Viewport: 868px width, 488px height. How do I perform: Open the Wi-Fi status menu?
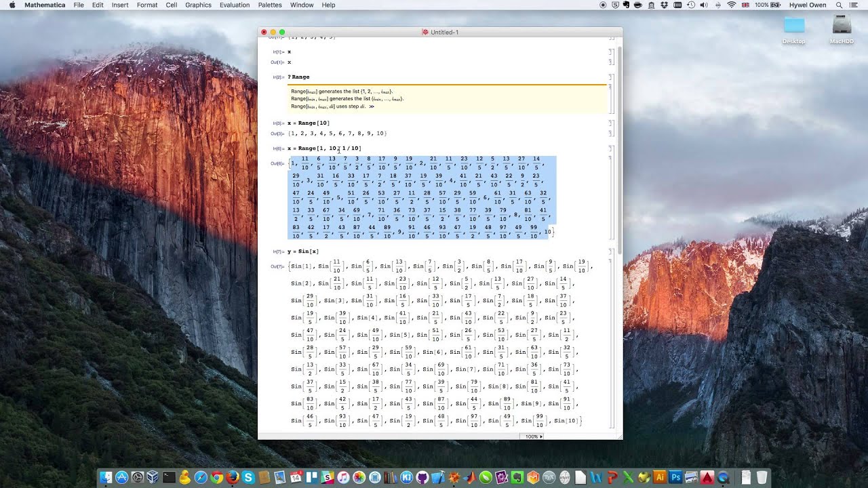(x=731, y=5)
